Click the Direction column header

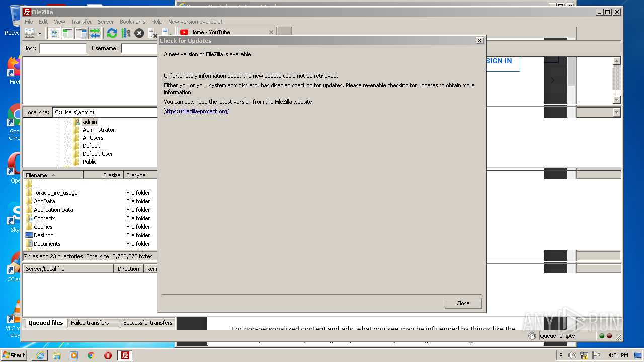[128, 269]
